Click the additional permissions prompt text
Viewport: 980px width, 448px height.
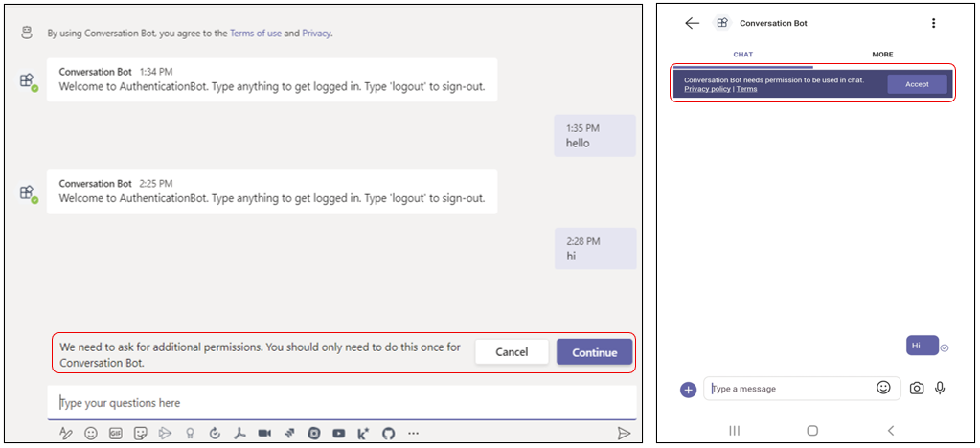pos(260,354)
